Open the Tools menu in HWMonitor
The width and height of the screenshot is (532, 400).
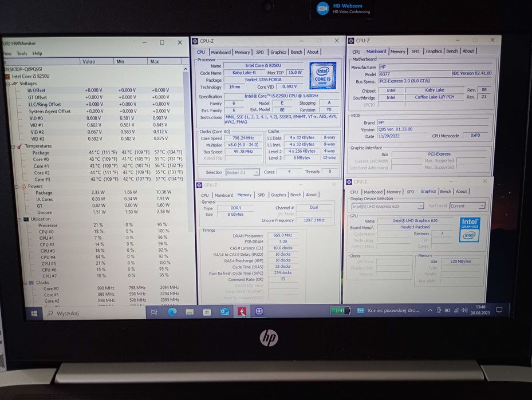click(x=22, y=54)
